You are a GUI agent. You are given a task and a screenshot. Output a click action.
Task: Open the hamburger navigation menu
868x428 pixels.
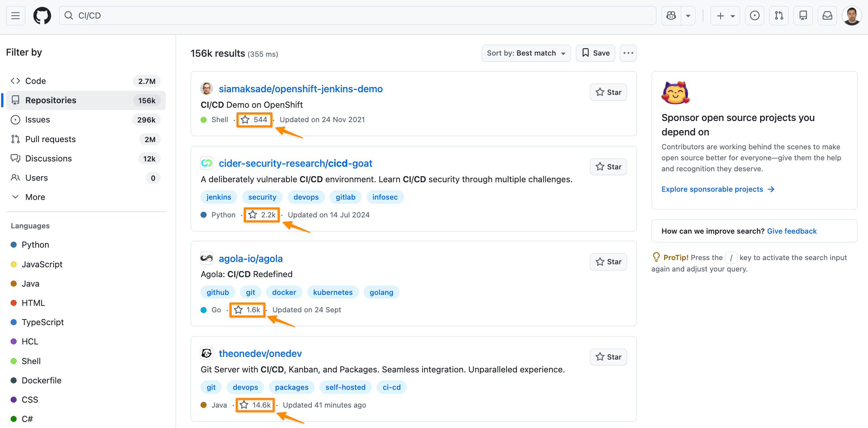pos(15,16)
